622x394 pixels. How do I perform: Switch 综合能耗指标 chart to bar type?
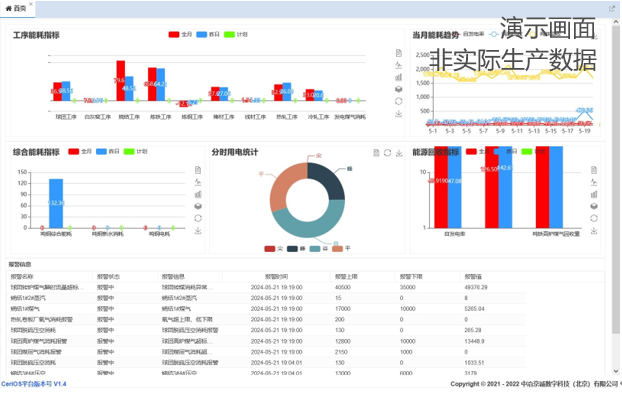pos(198,194)
